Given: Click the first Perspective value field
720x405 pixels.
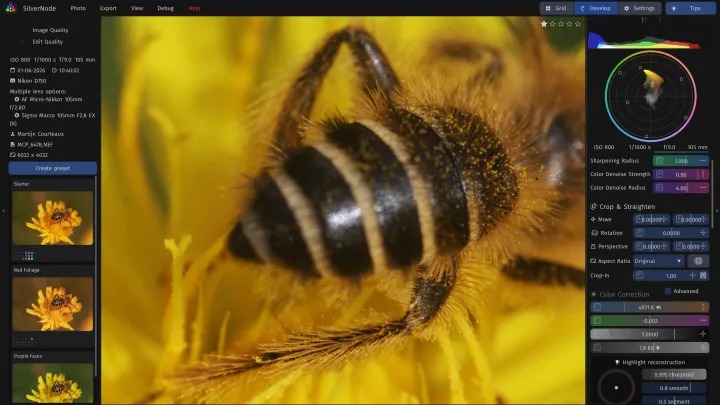Looking at the screenshot, I should pos(652,247).
